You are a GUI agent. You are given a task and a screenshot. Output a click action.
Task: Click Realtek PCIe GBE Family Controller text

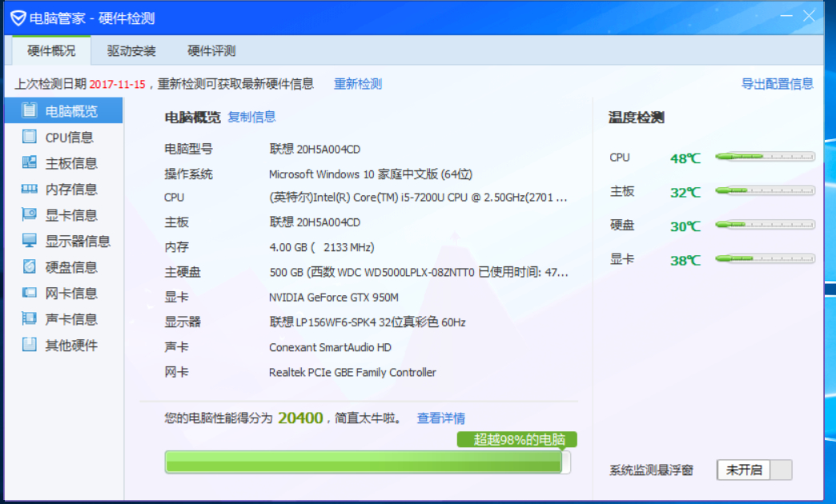pyautogui.click(x=352, y=373)
